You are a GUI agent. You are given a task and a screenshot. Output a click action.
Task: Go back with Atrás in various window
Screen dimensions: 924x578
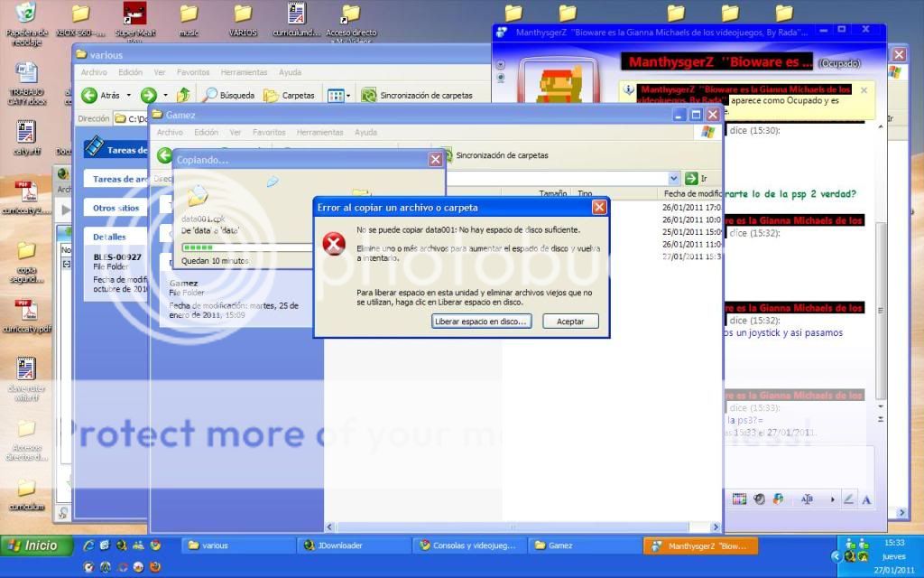102,95
